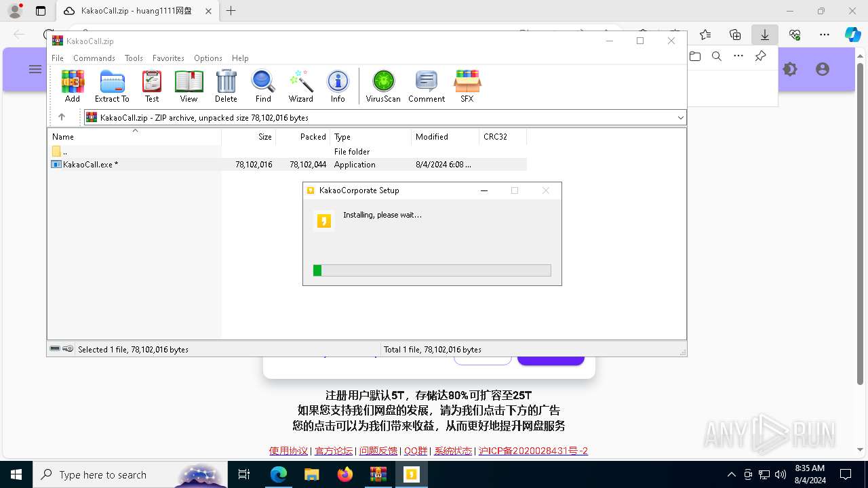
Task: Open Task View on the taskbar
Action: [x=245, y=474]
